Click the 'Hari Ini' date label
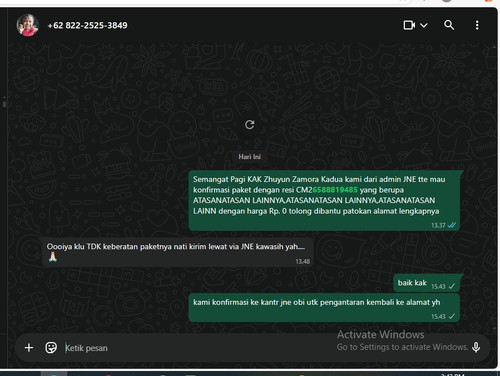 pos(249,157)
